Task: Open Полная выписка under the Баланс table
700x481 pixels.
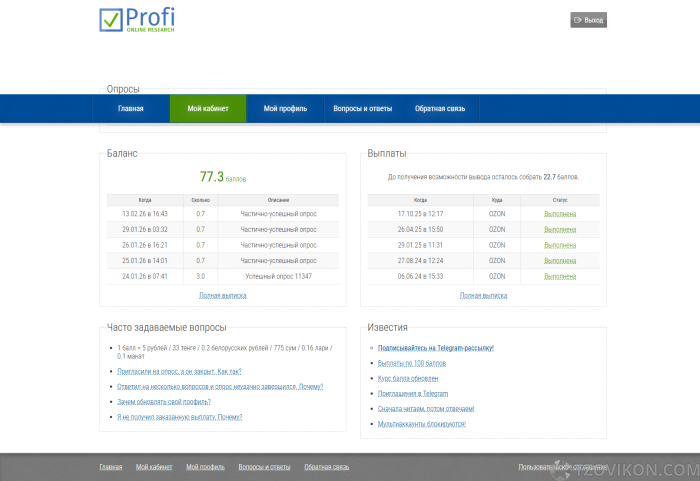Action: [222, 295]
